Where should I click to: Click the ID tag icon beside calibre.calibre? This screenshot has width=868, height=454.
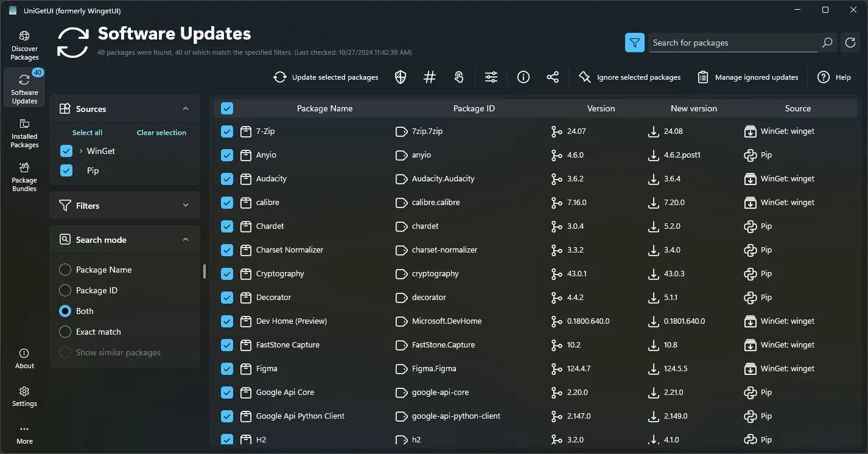401,203
